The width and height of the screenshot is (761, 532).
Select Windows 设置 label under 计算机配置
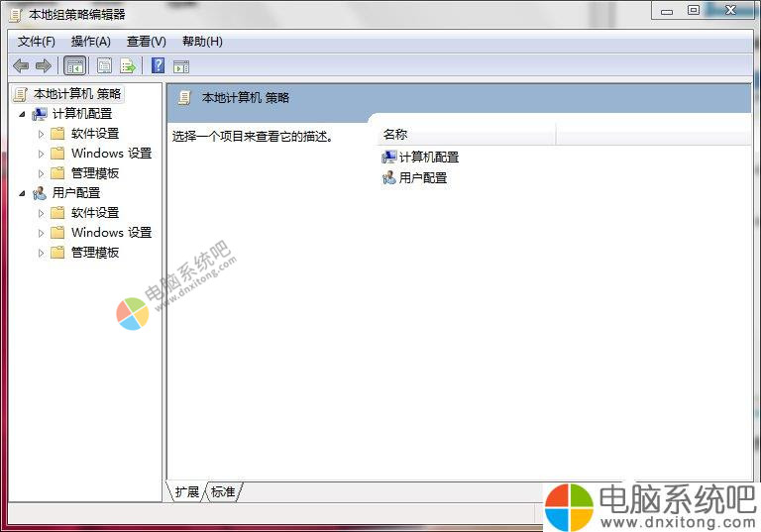[x=112, y=154]
